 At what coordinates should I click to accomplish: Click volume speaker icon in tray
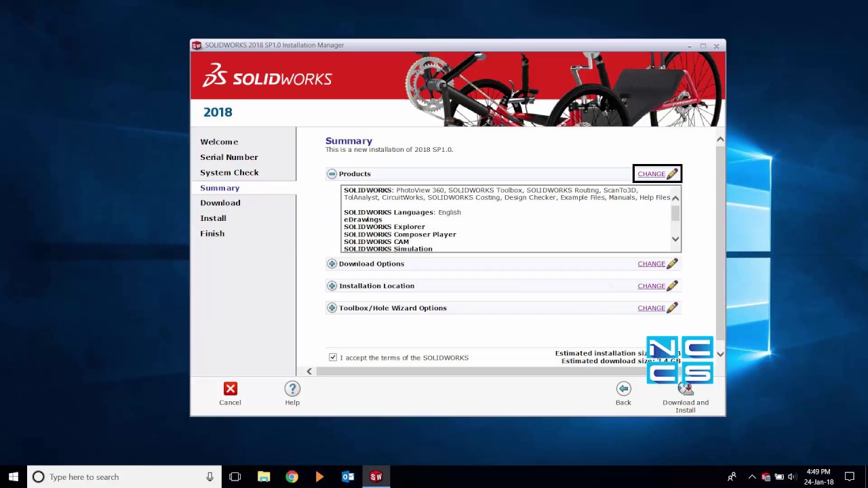(791, 476)
